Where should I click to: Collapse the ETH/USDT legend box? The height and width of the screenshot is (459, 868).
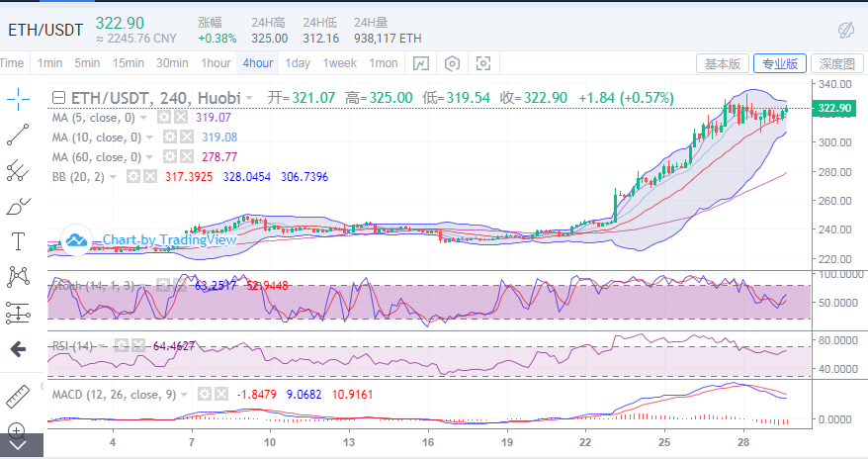tap(58, 98)
